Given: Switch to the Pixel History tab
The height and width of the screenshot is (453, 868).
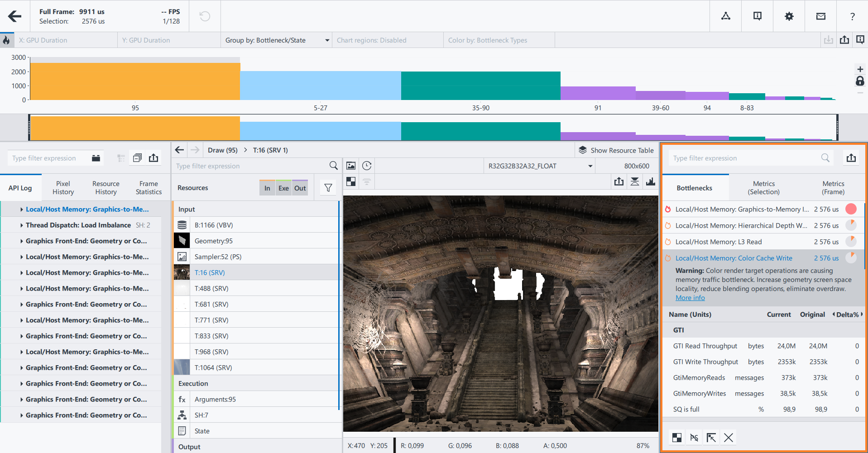Looking at the screenshot, I should 63,188.
